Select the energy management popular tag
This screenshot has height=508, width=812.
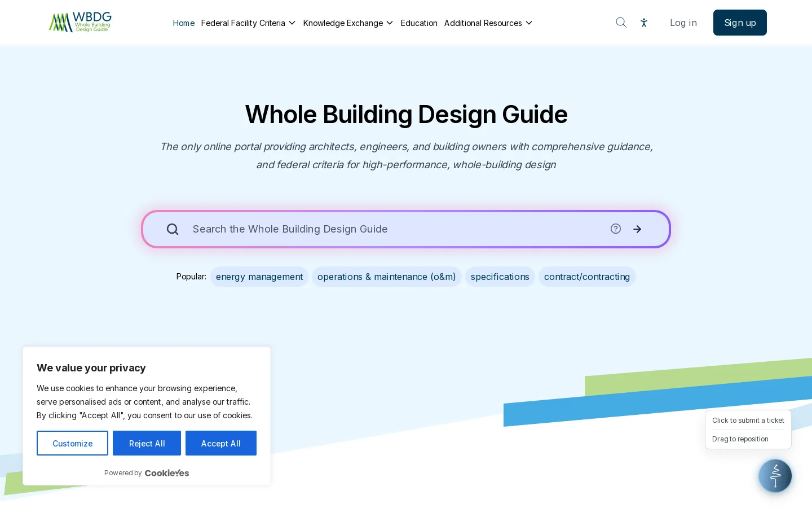(x=259, y=277)
